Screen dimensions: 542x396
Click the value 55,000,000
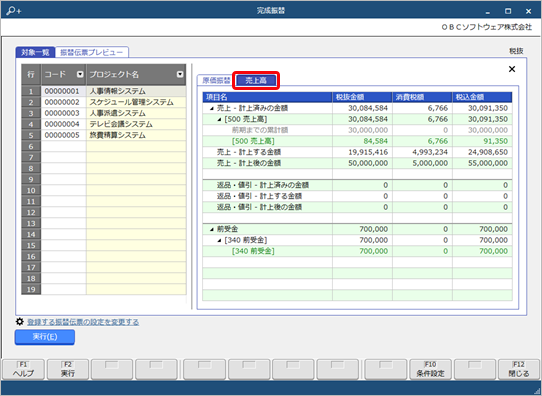pos(488,163)
